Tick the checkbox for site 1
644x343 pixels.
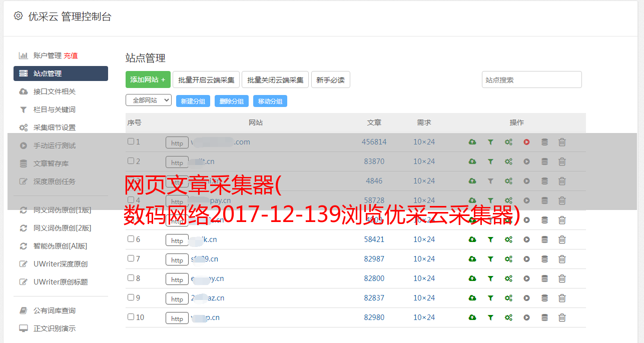131,141
